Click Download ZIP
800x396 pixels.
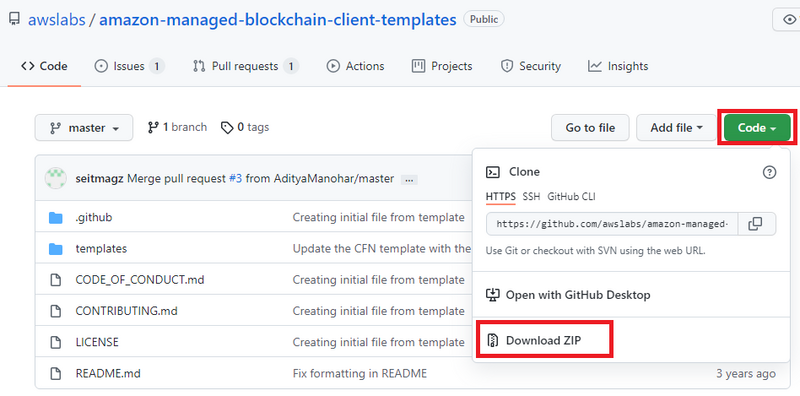pyautogui.click(x=543, y=340)
